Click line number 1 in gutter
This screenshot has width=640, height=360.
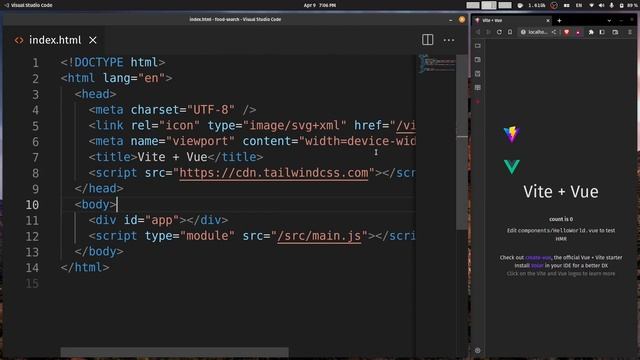36,63
